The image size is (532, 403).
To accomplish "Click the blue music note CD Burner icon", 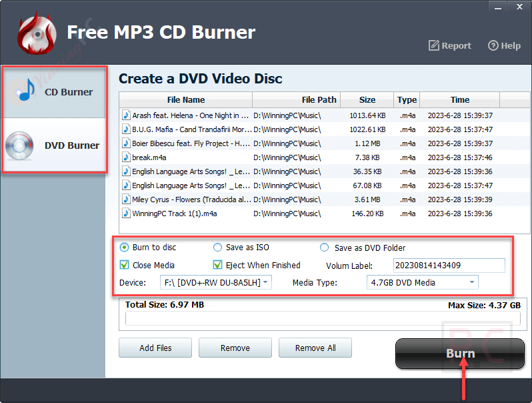I will pyautogui.click(x=26, y=90).
